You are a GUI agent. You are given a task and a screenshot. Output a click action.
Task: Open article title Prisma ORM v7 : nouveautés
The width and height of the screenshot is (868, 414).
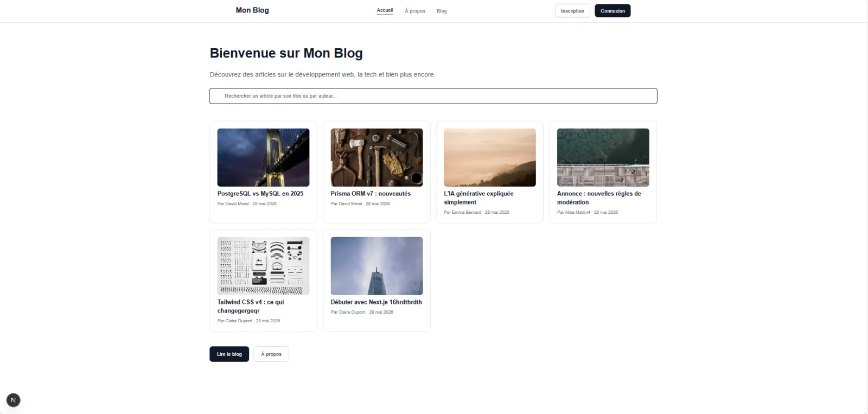pos(371,194)
